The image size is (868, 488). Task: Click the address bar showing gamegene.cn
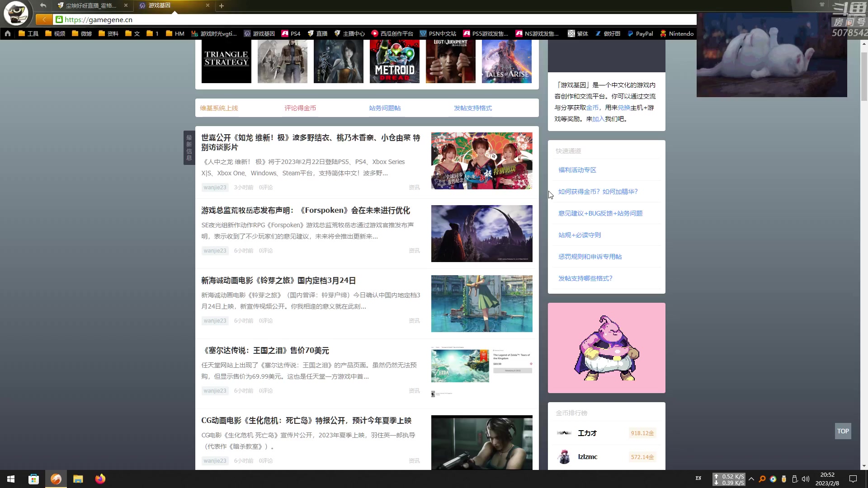click(x=375, y=19)
